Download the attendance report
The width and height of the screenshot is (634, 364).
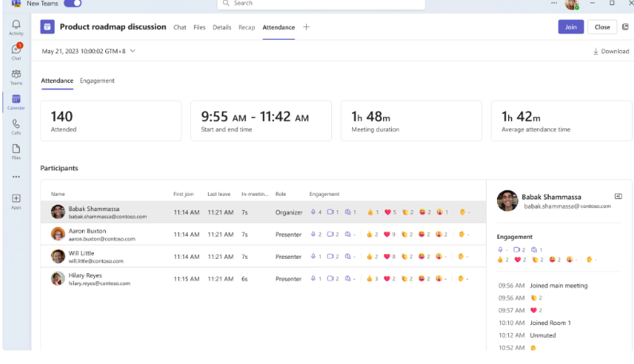click(x=611, y=51)
